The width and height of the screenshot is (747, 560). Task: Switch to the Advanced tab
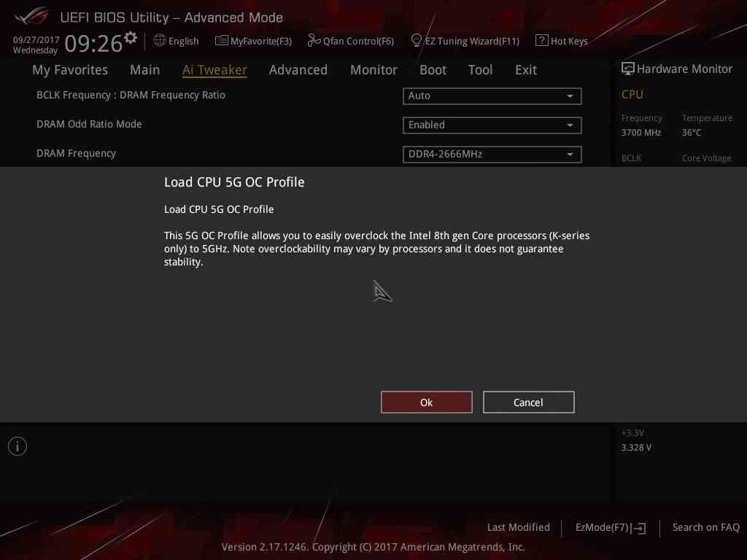click(x=298, y=70)
